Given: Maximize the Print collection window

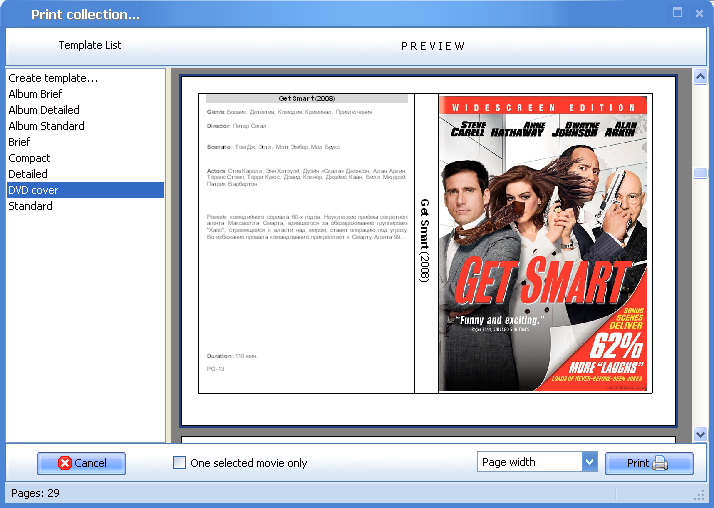Looking at the screenshot, I should (x=678, y=13).
